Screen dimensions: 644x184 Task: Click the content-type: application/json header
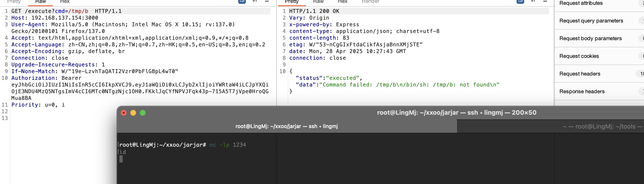click(364, 31)
